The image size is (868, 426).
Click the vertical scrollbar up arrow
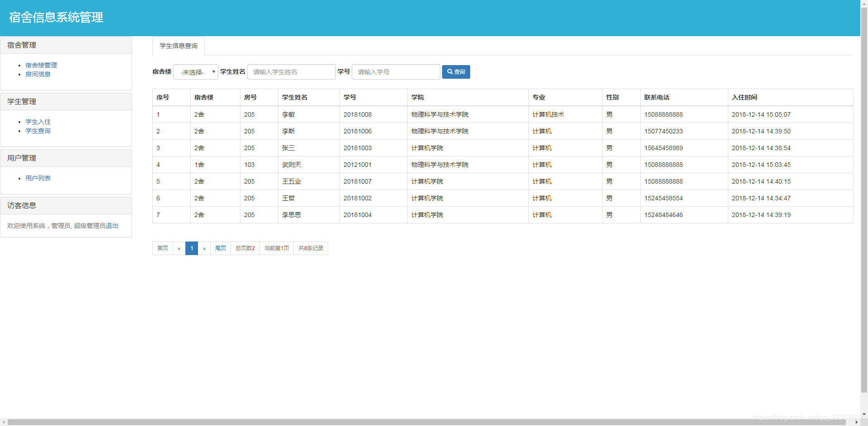(x=864, y=4)
